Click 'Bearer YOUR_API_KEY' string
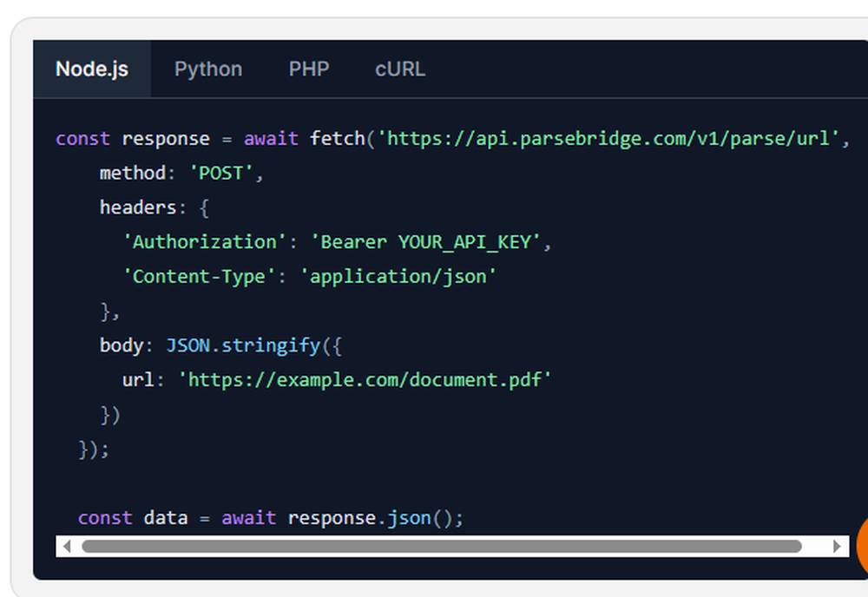Viewport: 868px width, 597px height. 425,242
